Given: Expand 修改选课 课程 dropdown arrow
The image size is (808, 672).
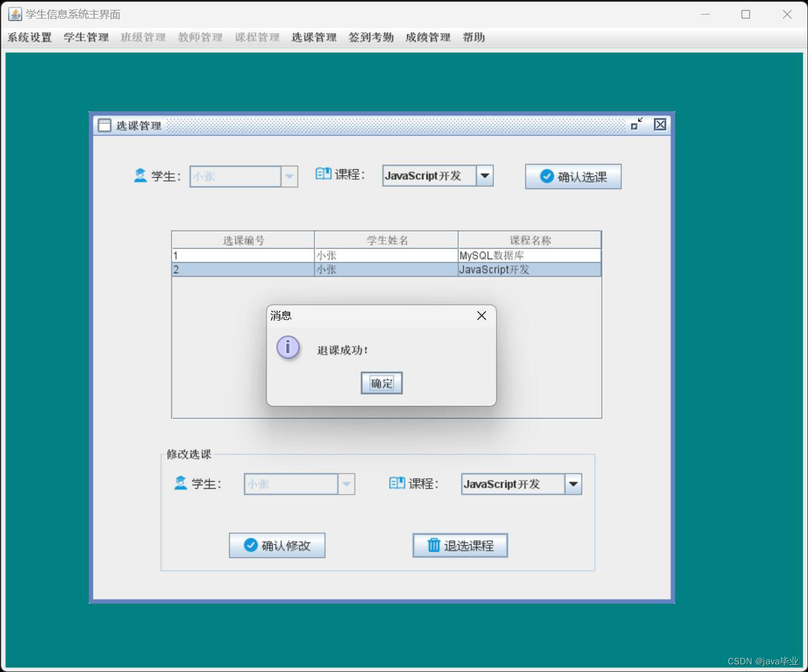Looking at the screenshot, I should tap(573, 484).
